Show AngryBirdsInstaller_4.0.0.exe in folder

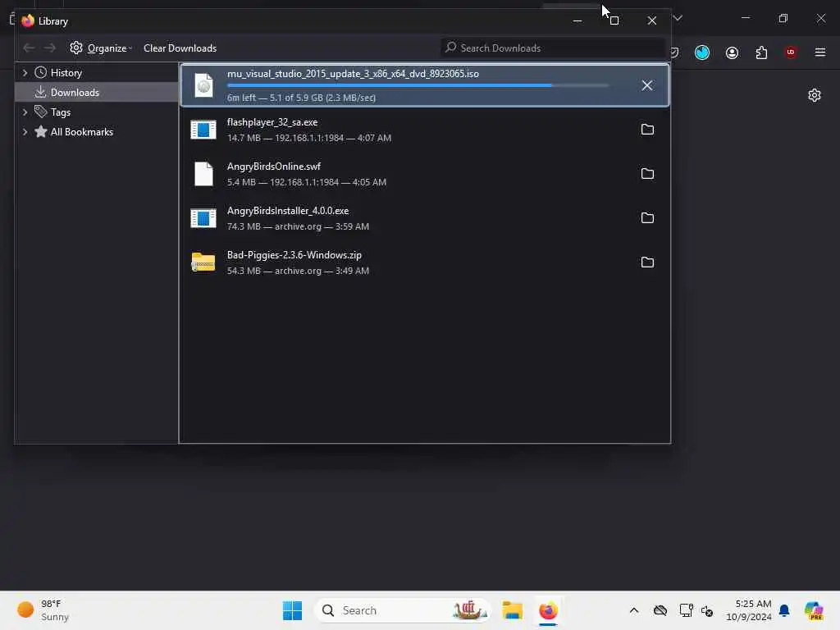(x=647, y=218)
